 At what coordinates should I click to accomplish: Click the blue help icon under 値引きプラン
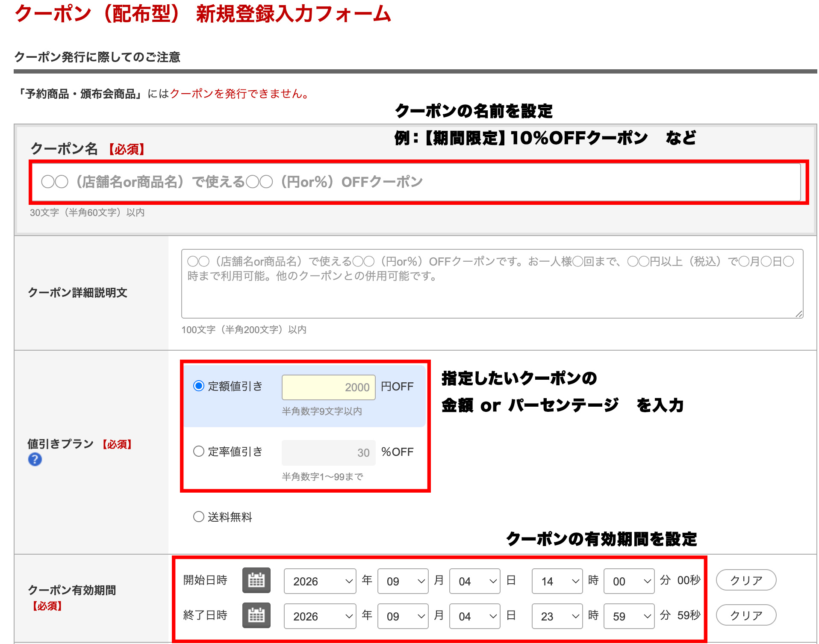coord(35,459)
